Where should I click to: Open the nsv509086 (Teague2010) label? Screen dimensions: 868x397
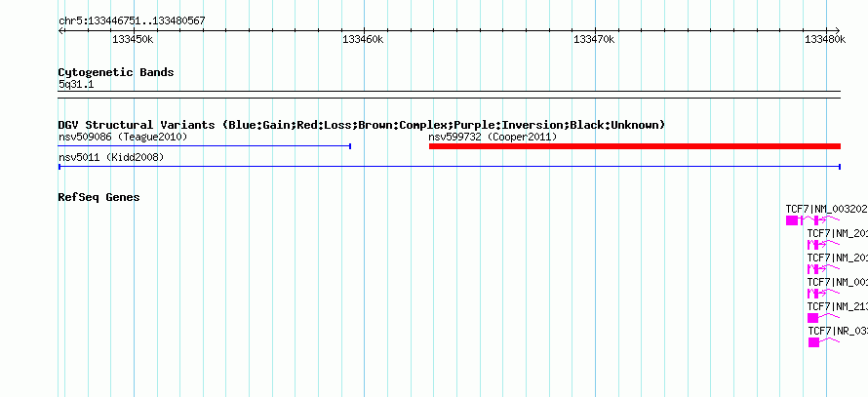pyautogui.click(x=123, y=137)
